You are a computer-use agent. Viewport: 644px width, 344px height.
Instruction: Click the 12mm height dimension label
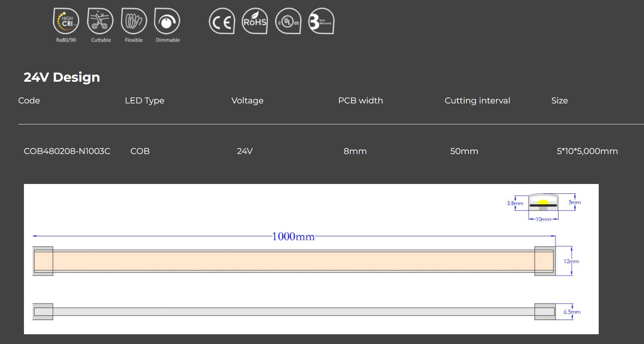pyautogui.click(x=571, y=261)
